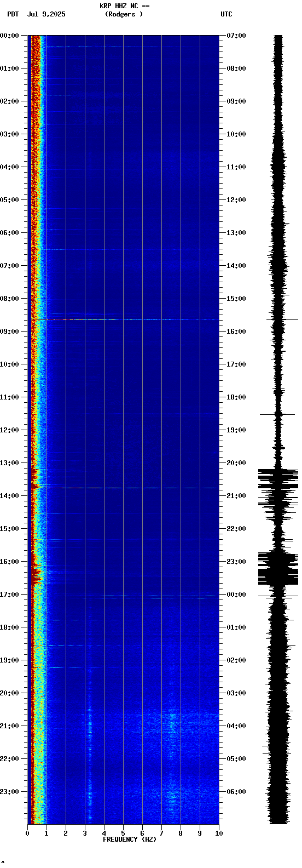This screenshot has height=868, width=302.
Task: Select the PDT time label 19:00
Action: coord(9,660)
